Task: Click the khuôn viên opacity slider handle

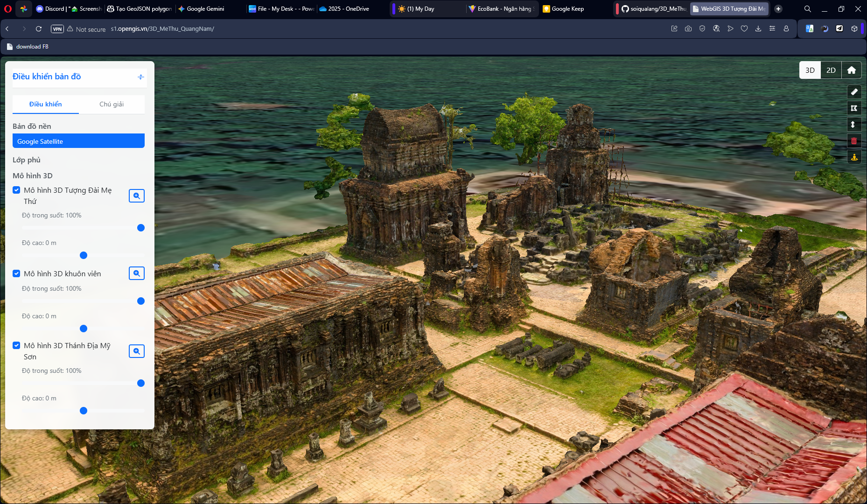Action: pos(141,301)
